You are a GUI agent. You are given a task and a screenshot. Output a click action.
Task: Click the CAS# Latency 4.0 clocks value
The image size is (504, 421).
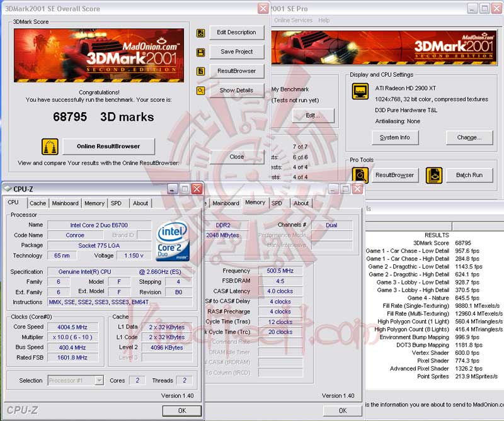(280, 291)
